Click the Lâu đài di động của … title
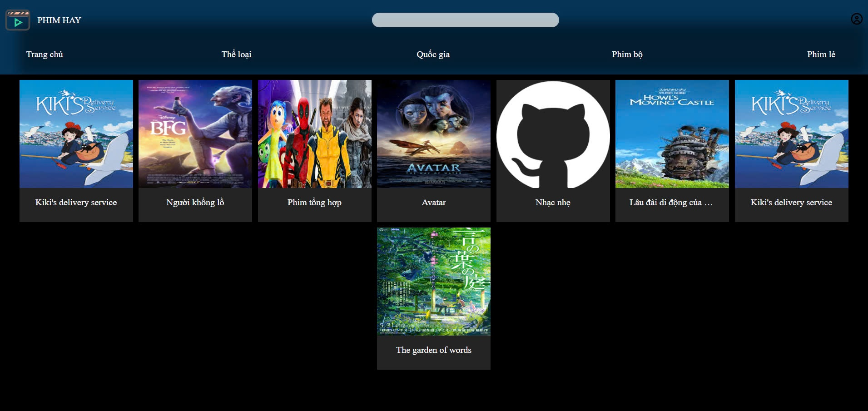Viewport: 868px width, 411px height. (x=671, y=203)
